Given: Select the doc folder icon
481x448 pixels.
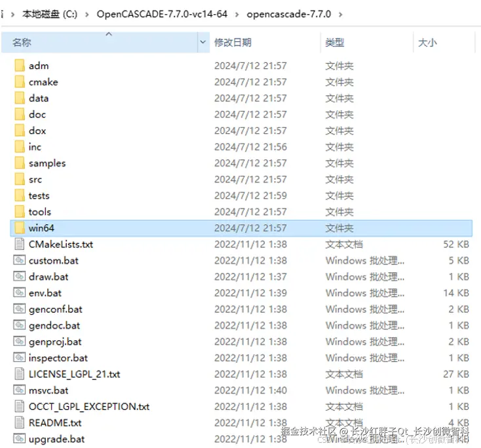Looking at the screenshot, I should click(20, 115).
